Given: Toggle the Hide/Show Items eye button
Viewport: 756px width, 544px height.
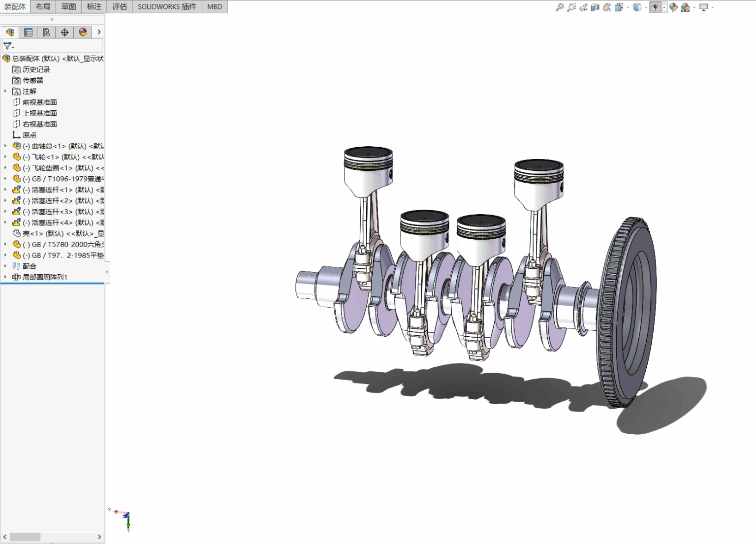Looking at the screenshot, I should [x=655, y=7].
